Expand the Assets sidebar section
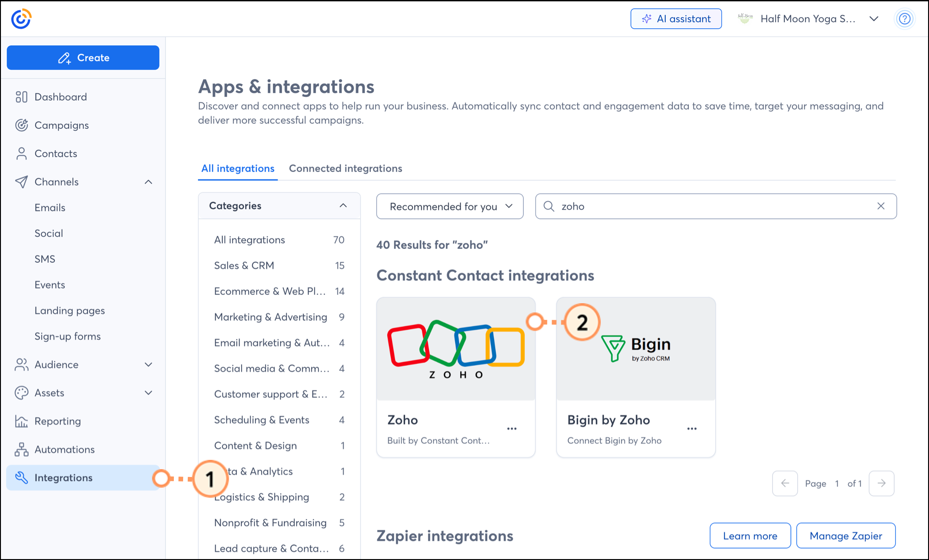The width and height of the screenshot is (929, 560). tap(148, 393)
